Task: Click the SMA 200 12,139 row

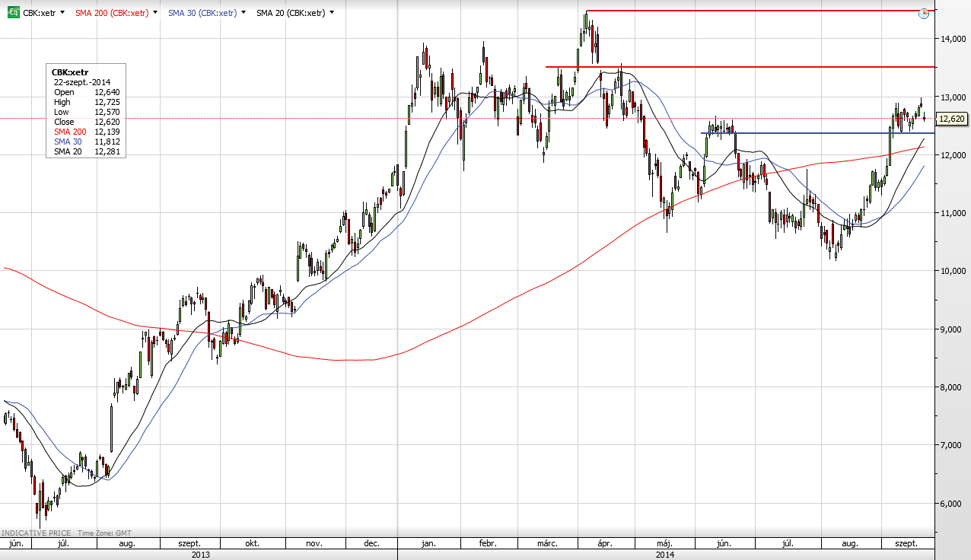Action: (x=87, y=132)
